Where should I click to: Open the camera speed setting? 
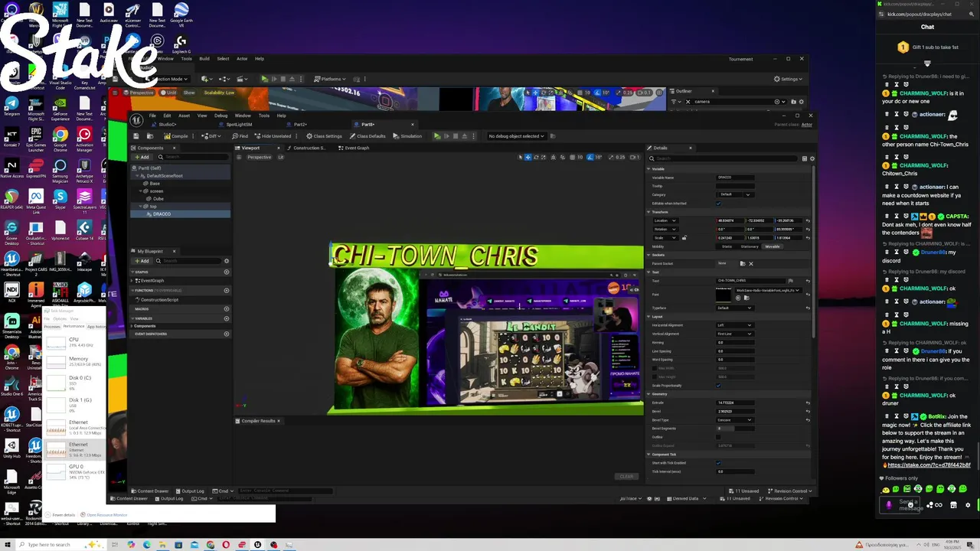(x=635, y=157)
